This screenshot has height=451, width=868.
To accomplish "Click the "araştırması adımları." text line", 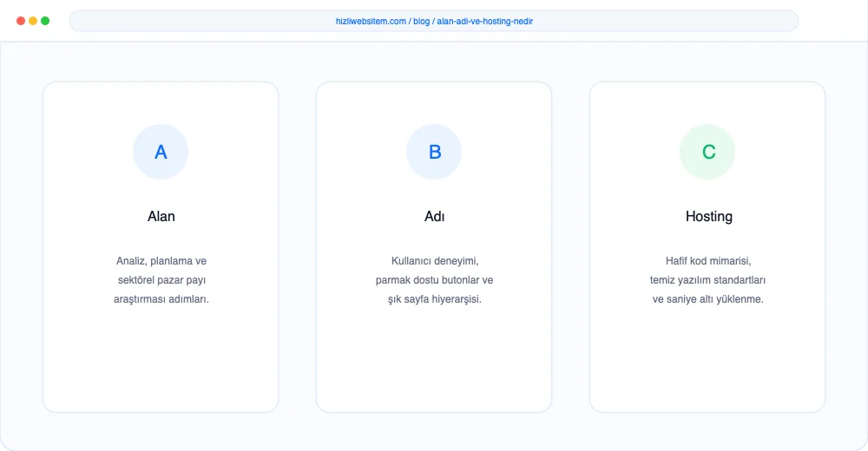I will (161, 299).
